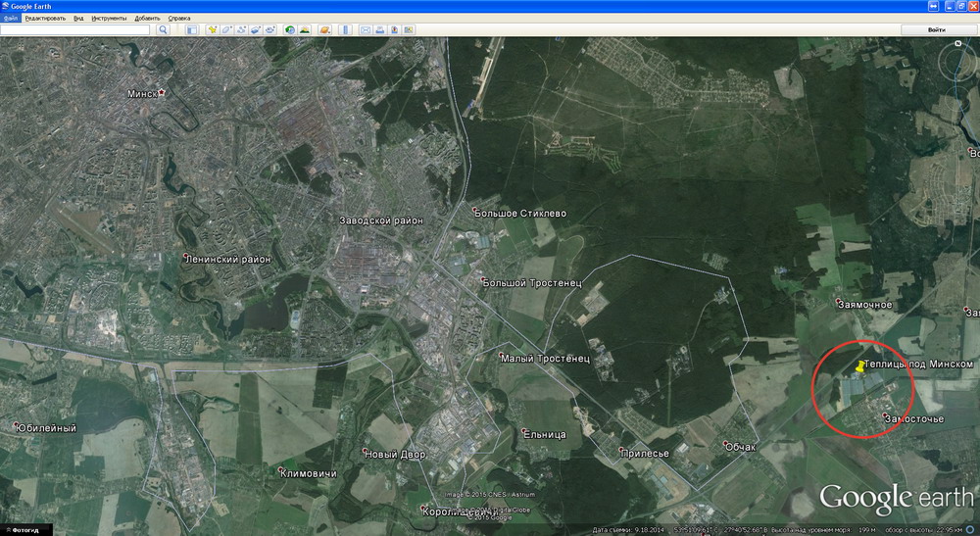Click the Заямочное place label

(x=865, y=305)
